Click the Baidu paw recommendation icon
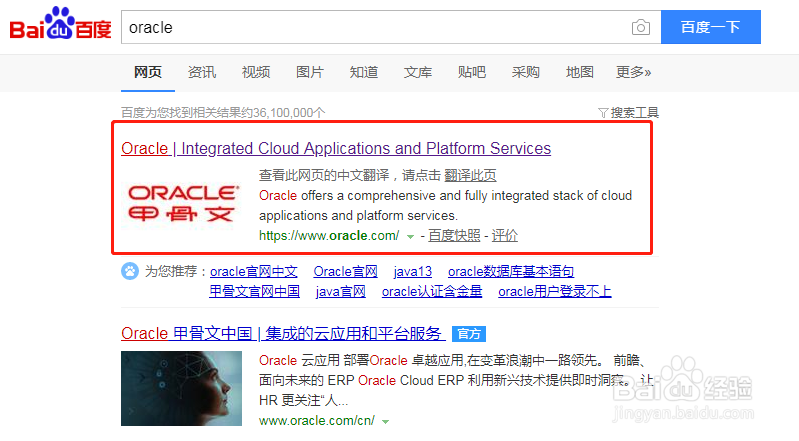The image size is (799, 441). 130,271
